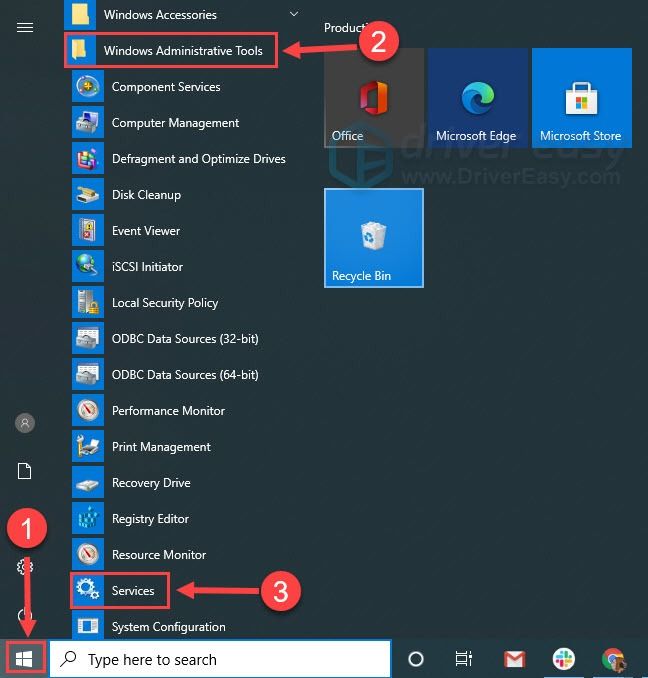This screenshot has width=648, height=678.
Task: Select the Registry Editor text label
Action: click(x=150, y=518)
